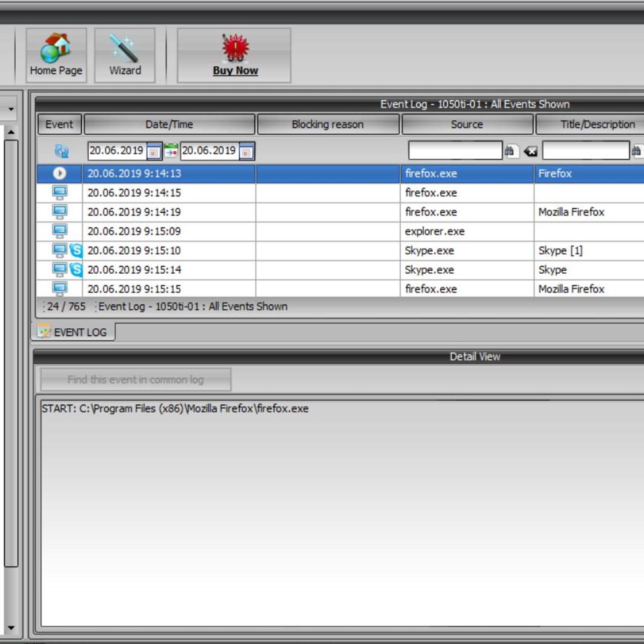Sort by Title/Description column header

[590, 124]
